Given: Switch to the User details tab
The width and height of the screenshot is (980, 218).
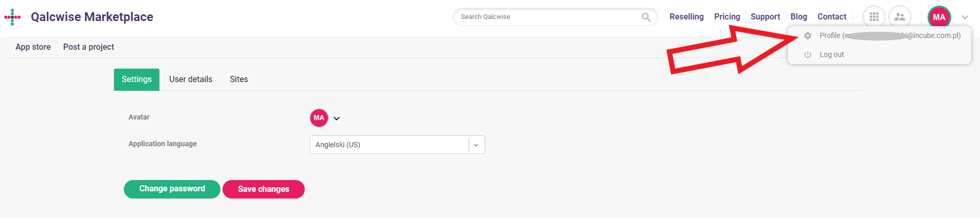Looking at the screenshot, I should (x=191, y=80).
